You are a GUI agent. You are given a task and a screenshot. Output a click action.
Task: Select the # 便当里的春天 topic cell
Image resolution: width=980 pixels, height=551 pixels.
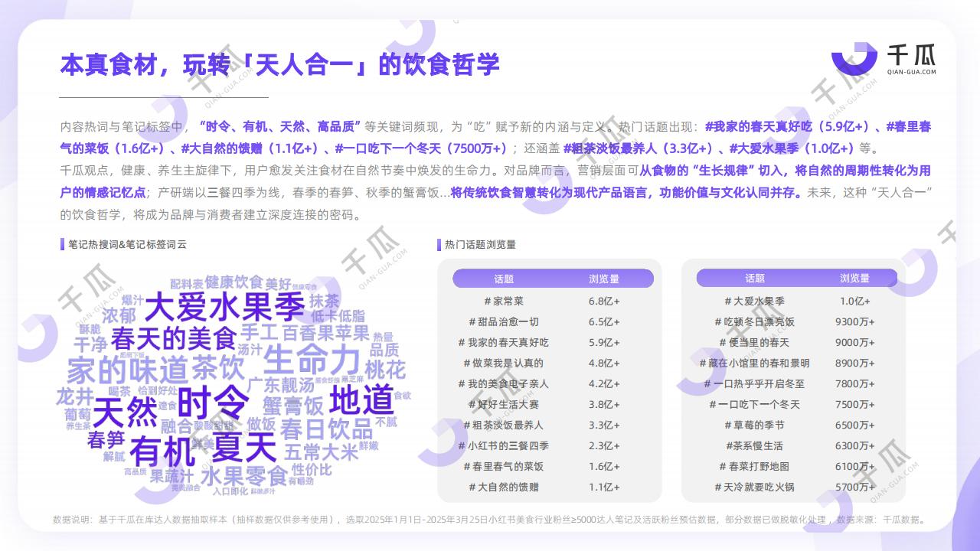point(755,343)
